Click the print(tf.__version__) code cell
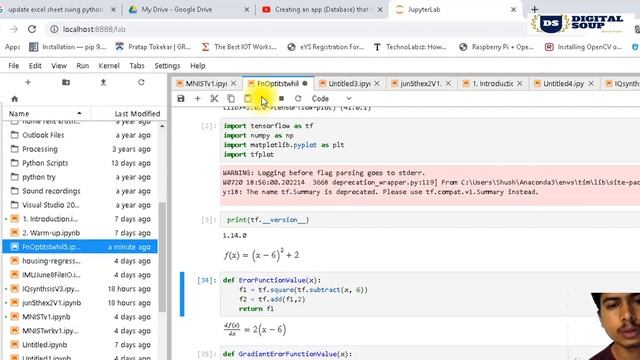Screen dimensions: 640x360 pos(430,220)
